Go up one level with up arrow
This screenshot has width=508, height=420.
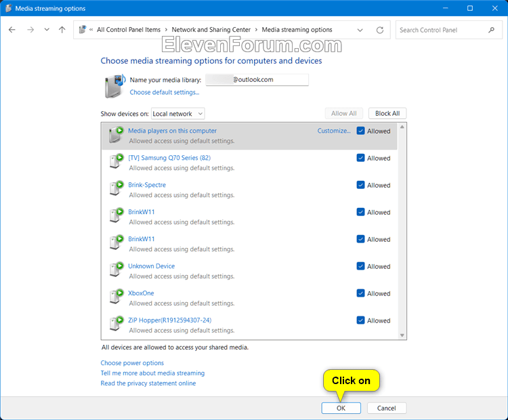[62, 30]
